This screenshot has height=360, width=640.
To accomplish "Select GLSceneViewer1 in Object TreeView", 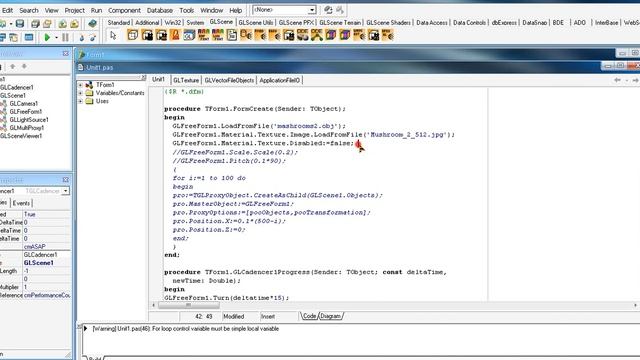I will coord(21,136).
